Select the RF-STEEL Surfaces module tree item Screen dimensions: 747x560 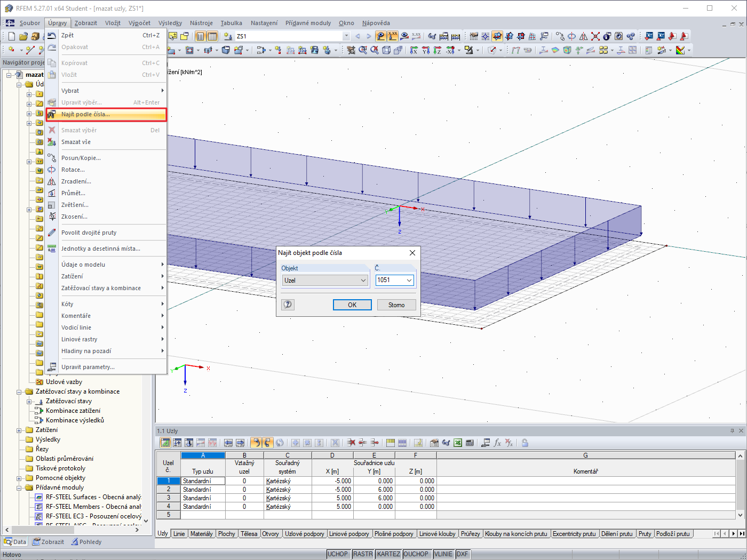coord(93,497)
